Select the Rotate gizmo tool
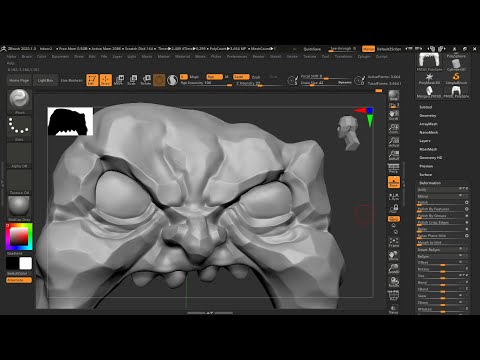This screenshot has width=480, height=360. click(x=146, y=80)
